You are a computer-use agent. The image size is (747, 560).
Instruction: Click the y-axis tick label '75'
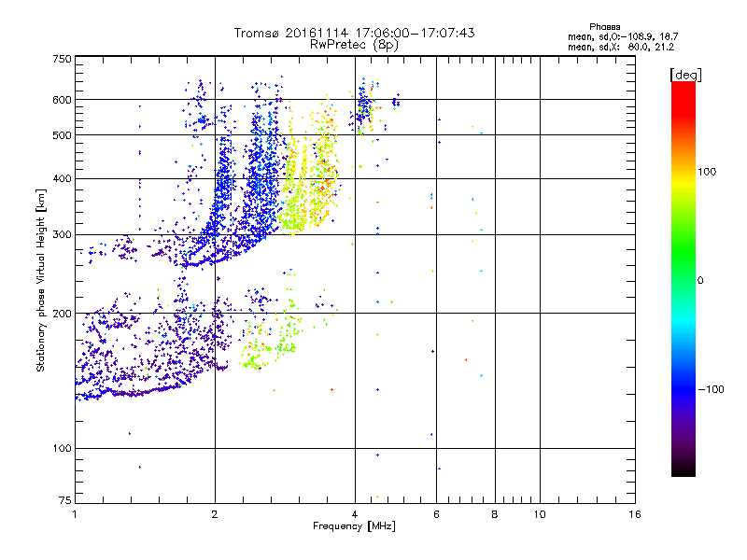pyautogui.click(x=65, y=500)
